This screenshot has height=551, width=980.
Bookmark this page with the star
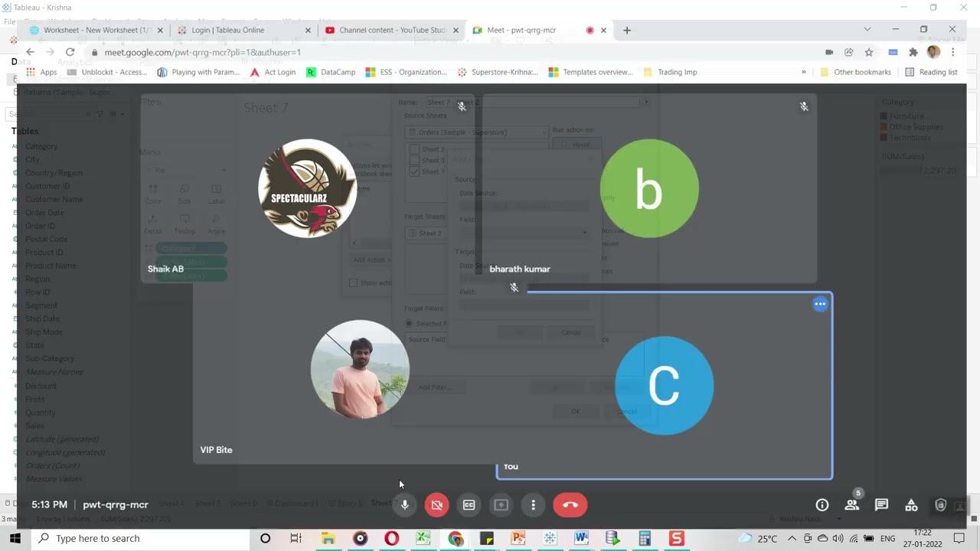pyautogui.click(x=869, y=52)
